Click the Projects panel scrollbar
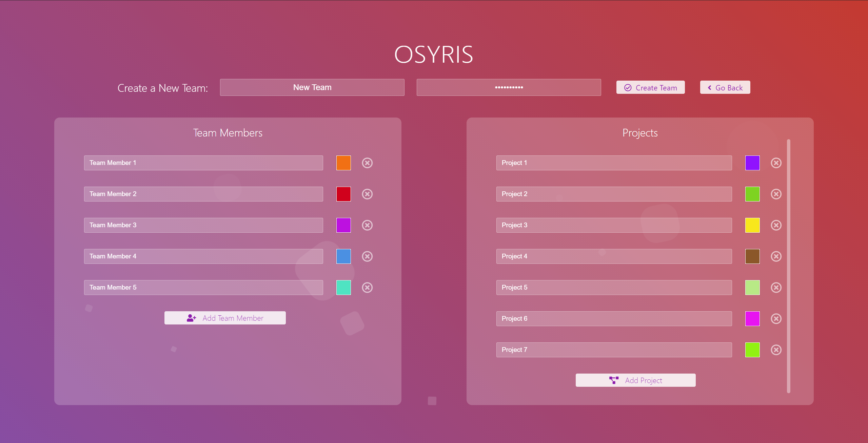Viewport: 868px width, 443px height. [x=789, y=268]
